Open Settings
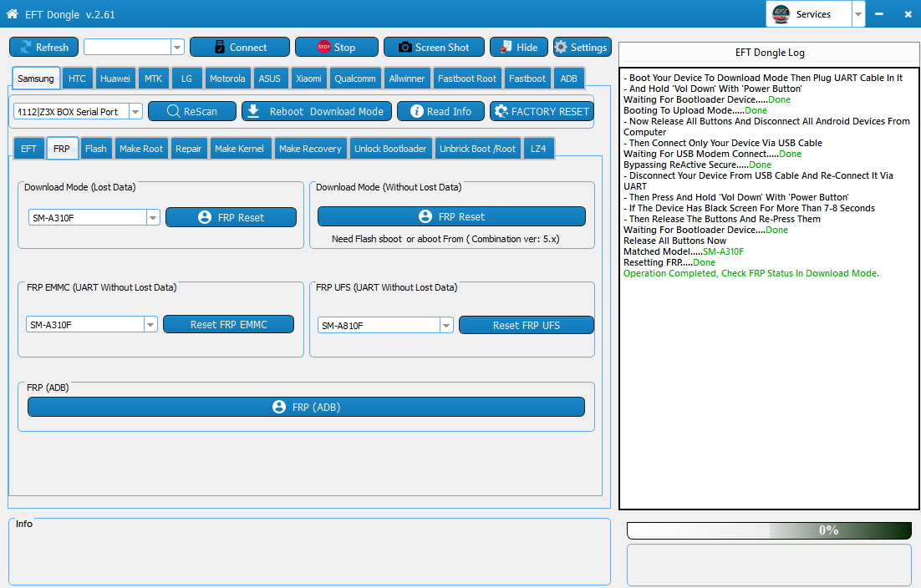 582,47
